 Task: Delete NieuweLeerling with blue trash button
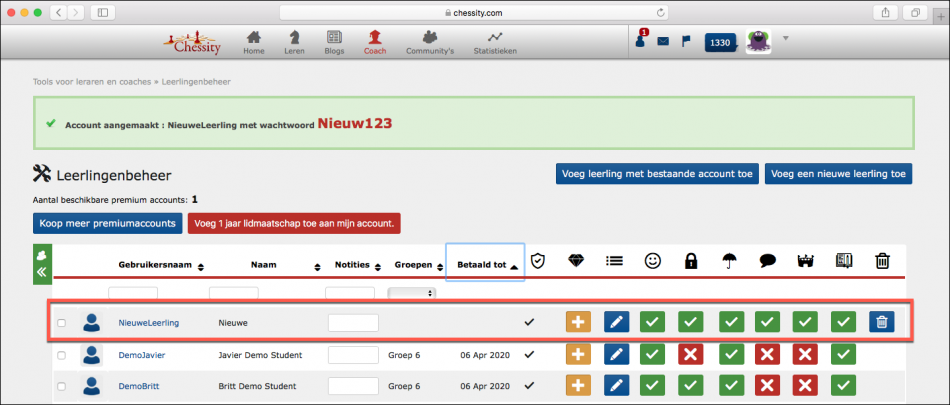(x=882, y=323)
